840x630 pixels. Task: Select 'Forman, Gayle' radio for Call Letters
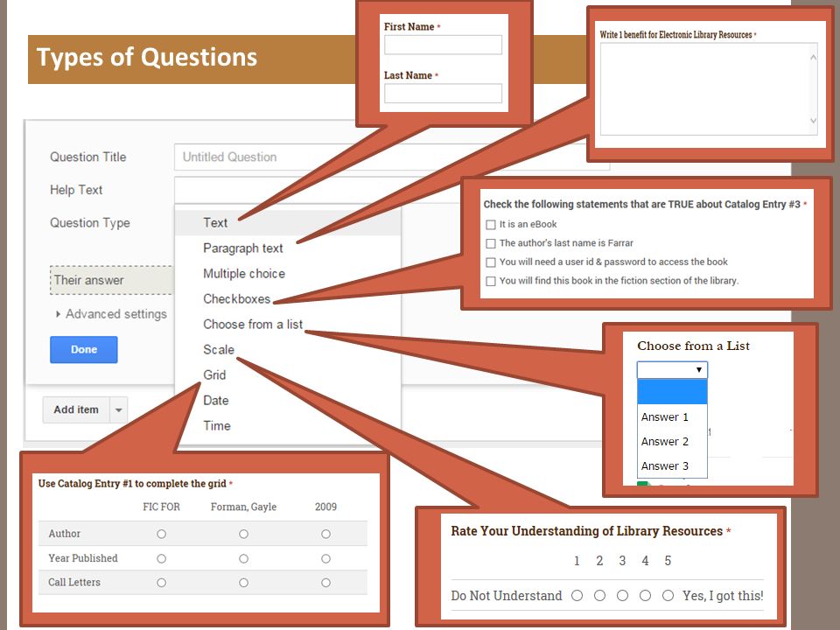(x=244, y=583)
